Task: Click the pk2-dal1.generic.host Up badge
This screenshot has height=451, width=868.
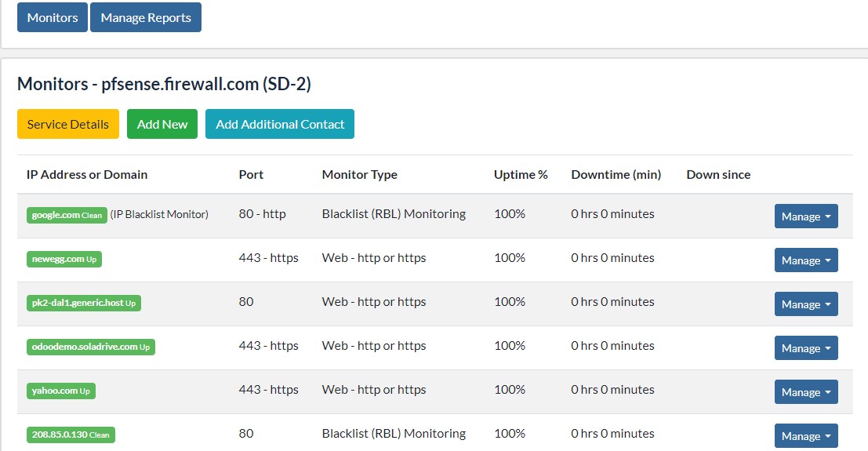Action: pyautogui.click(x=84, y=303)
